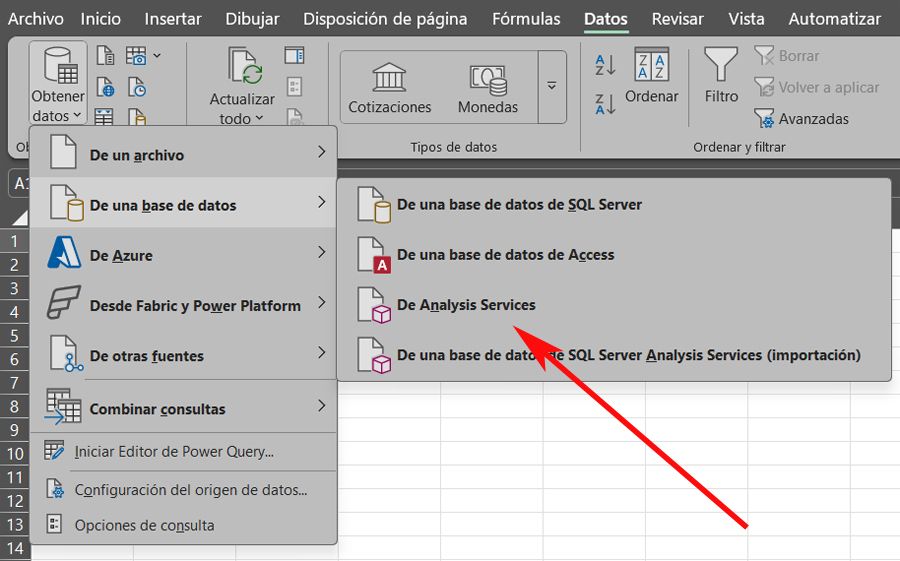This screenshot has width=900, height=561.
Task: Switch to the Vista tab
Action: (x=746, y=19)
